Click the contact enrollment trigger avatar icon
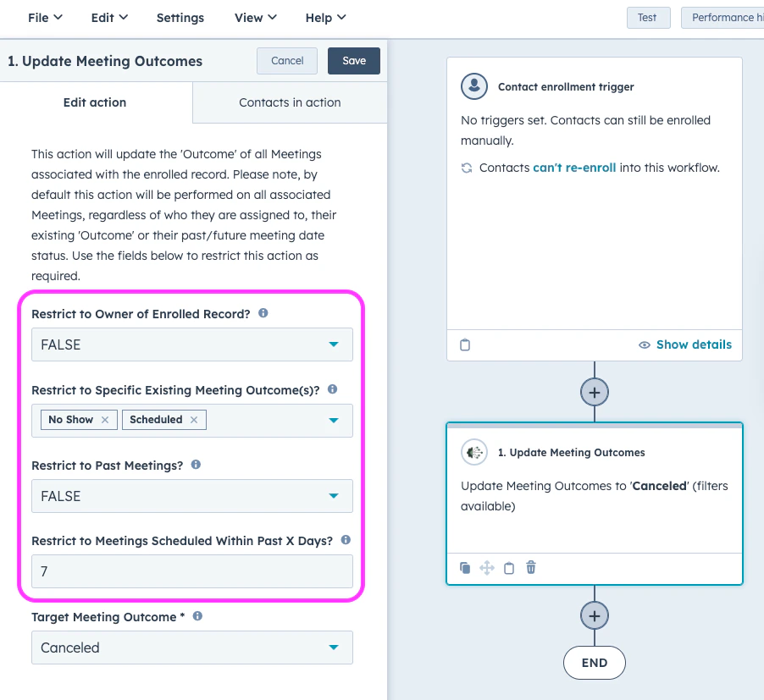 point(473,86)
